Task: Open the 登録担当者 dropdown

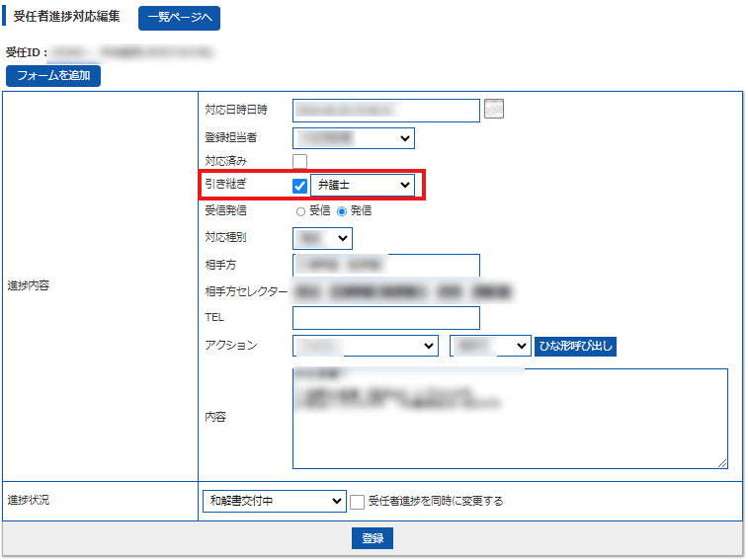Action: (x=353, y=138)
